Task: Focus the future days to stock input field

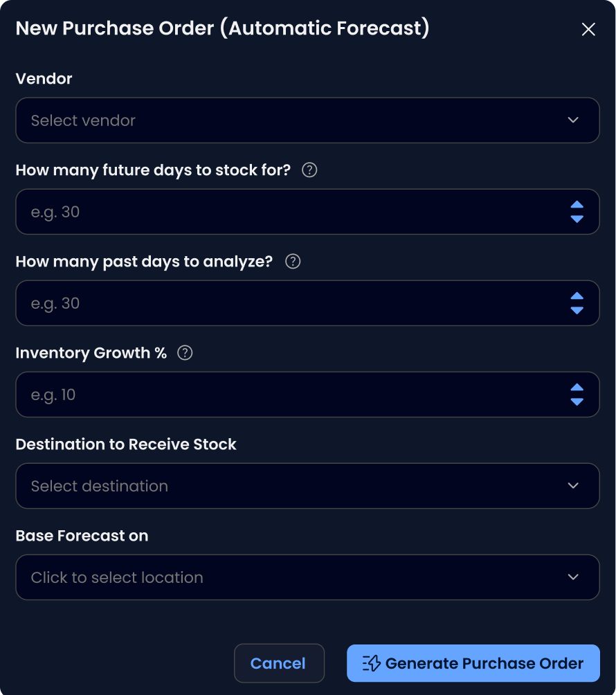Action: [277, 212]
